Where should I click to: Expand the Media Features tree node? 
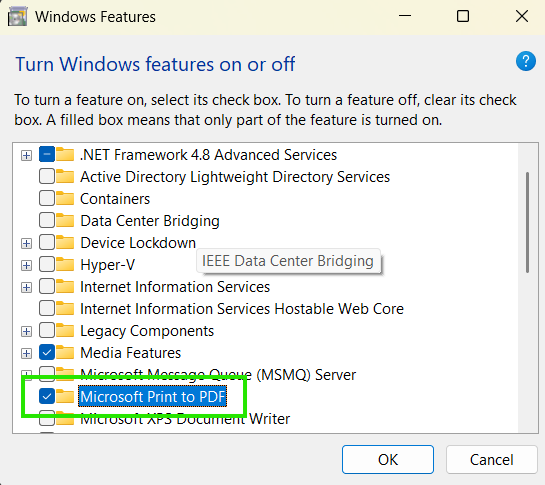click(x=26, y=353)
